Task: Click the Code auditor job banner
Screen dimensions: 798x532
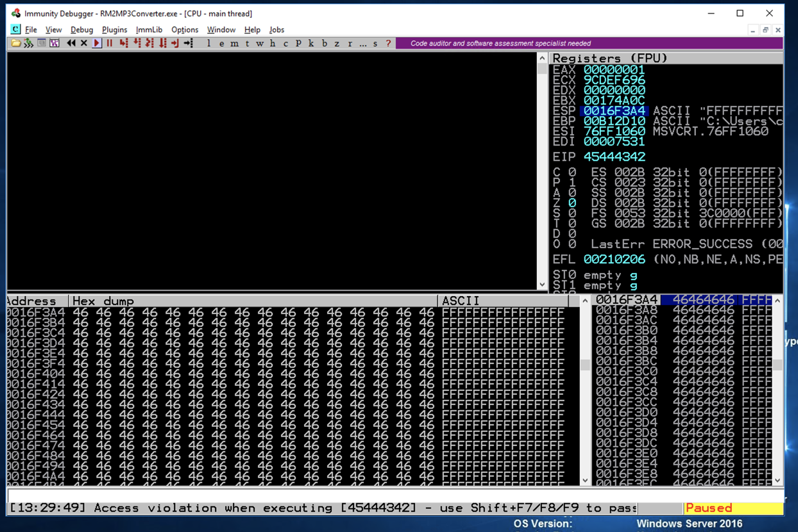Action: pos(589,43)
